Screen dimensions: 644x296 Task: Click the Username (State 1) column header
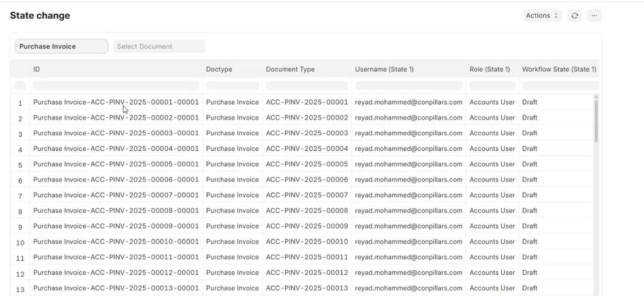[384, 69]
